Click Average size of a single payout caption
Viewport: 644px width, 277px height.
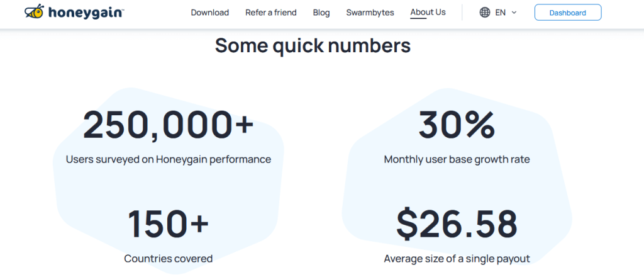click(x=457, y=259)
